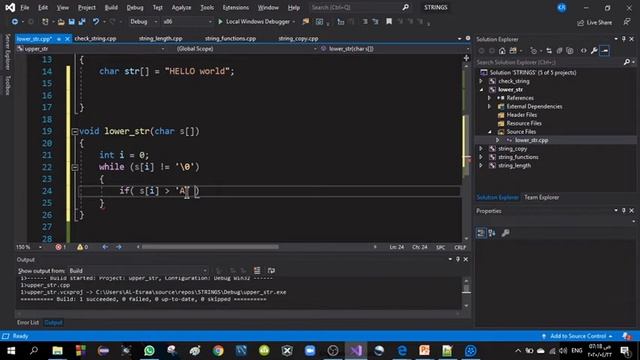Click the Live Share button
Viewport: 640px width, 360px height.
[x=595, y=23]
